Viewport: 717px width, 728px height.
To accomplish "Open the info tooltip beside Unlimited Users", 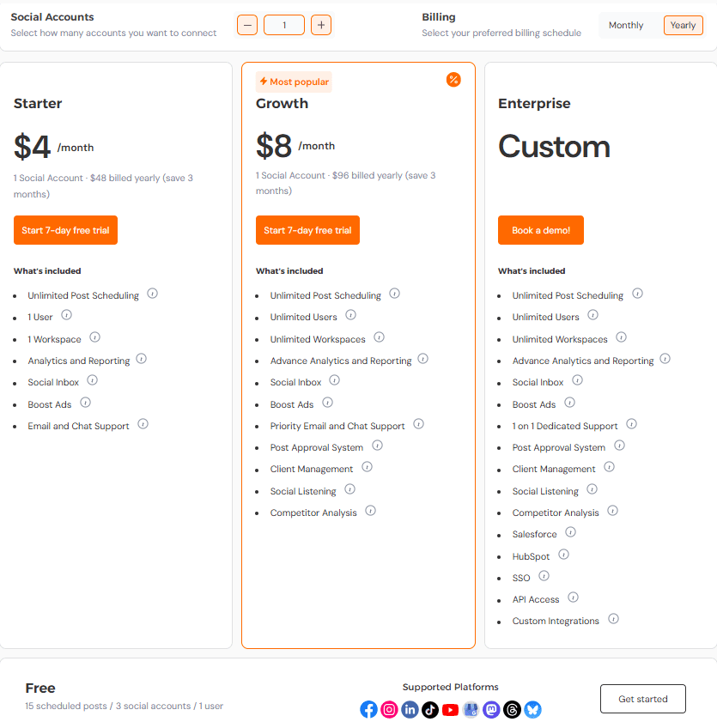I will coord(350,315).
